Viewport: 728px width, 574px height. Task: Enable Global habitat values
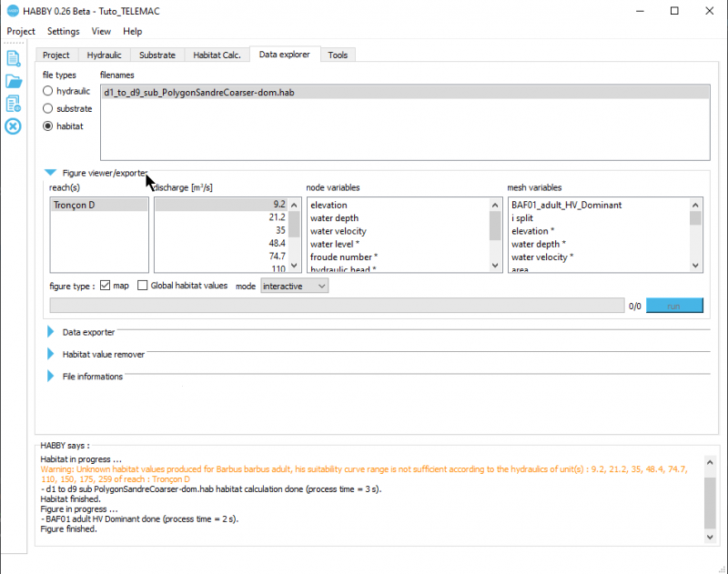(x=142, y=285)
